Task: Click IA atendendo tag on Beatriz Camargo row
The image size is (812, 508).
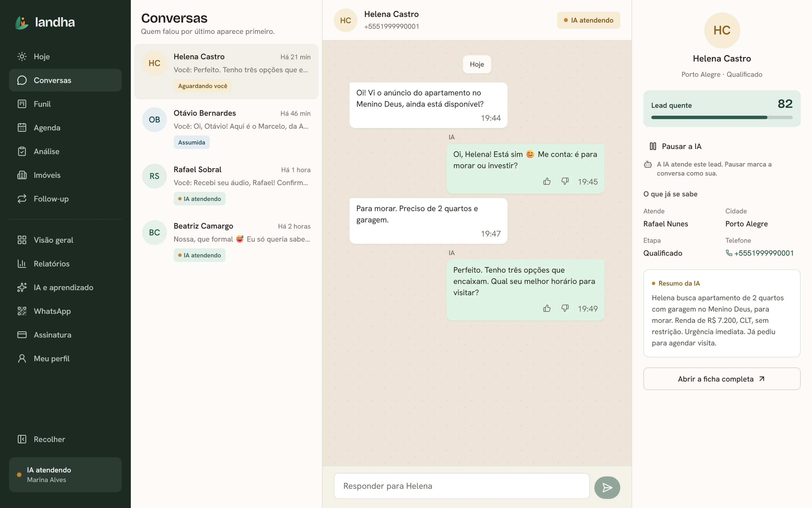Action: coord(200,255)
